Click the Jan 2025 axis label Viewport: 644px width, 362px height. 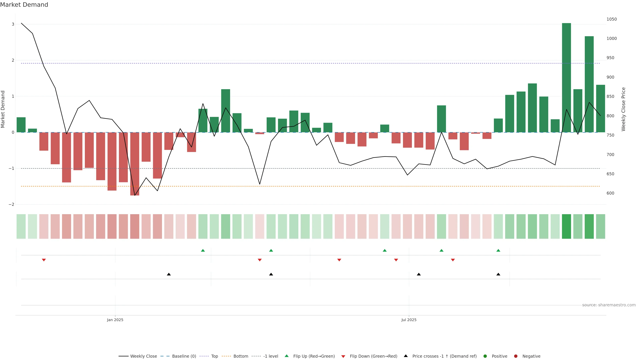[x=115, y=320]
